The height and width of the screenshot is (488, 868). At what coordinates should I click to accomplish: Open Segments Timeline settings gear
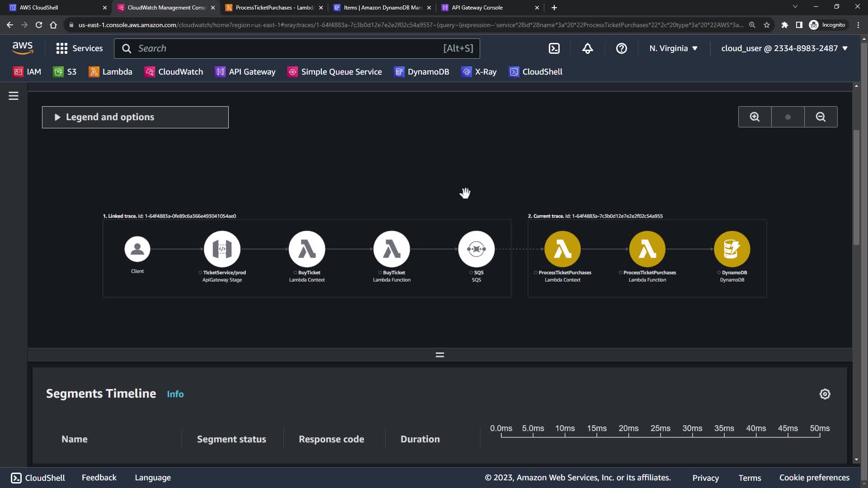[825, 394]
